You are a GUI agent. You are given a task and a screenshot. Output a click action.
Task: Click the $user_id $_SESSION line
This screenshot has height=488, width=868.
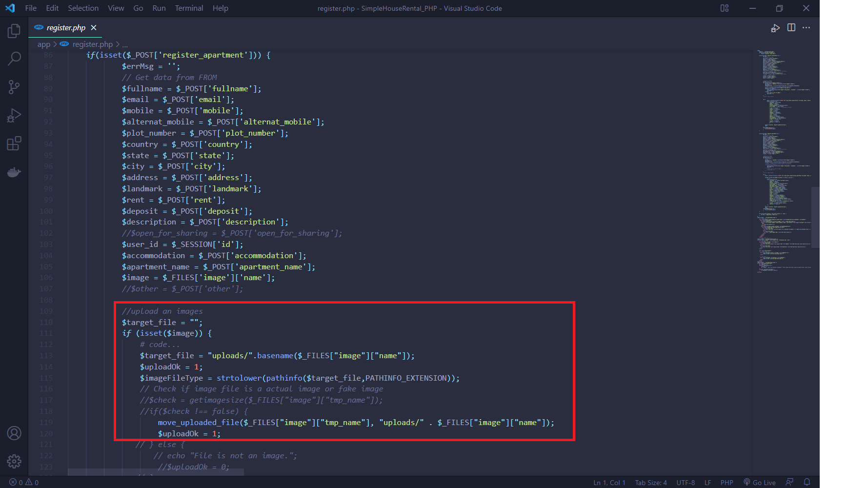click(182, 244)
